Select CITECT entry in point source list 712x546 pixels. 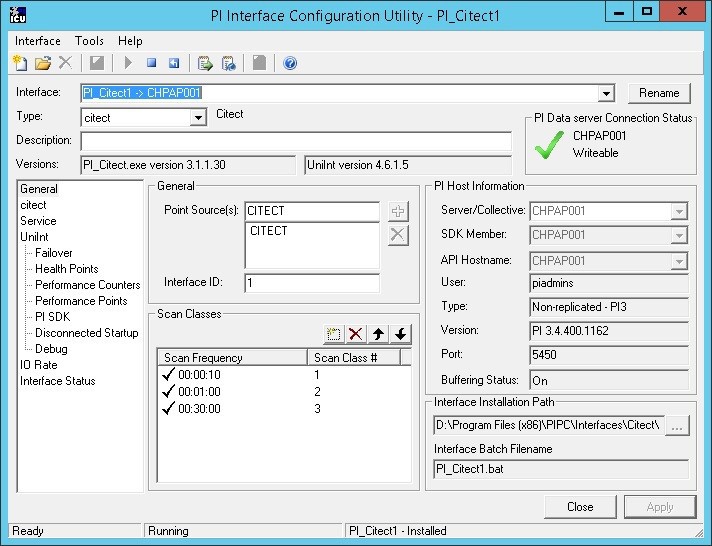(x=269, y=231)
